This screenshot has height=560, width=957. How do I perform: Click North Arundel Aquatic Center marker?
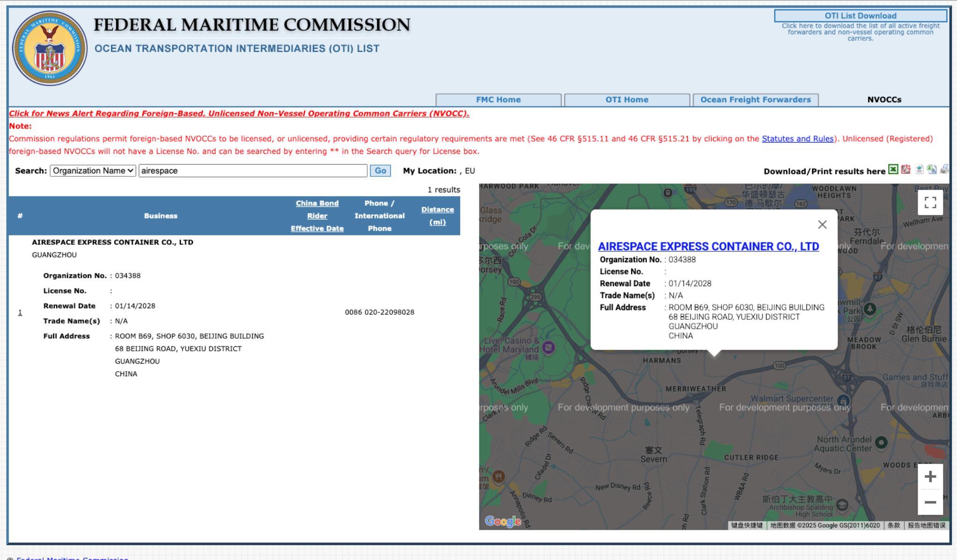(881, 443)
